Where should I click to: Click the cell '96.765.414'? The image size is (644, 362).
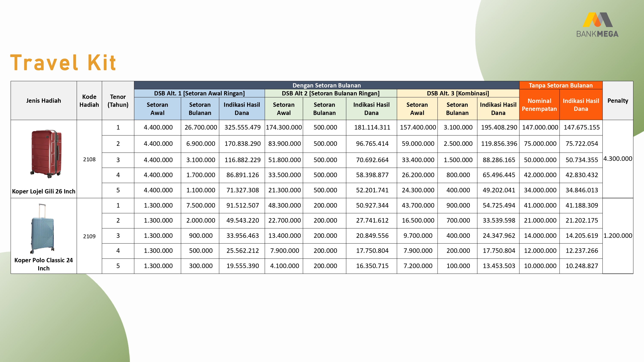click(372, 144)
